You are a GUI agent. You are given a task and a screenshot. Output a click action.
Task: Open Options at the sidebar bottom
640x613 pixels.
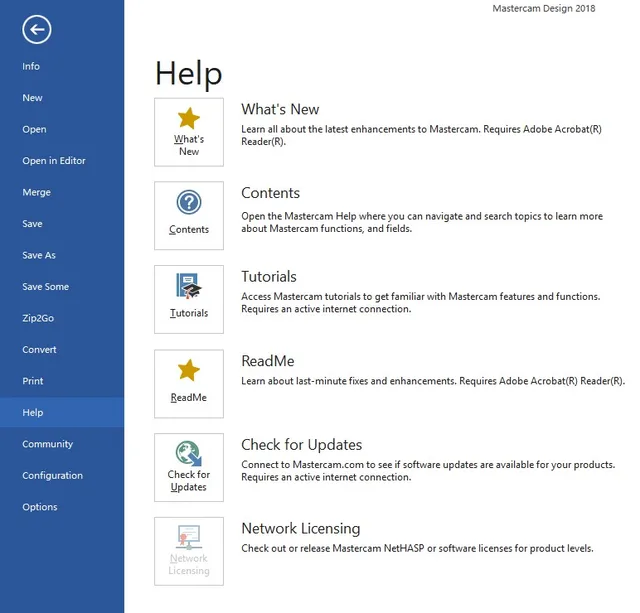pos(62,507)
